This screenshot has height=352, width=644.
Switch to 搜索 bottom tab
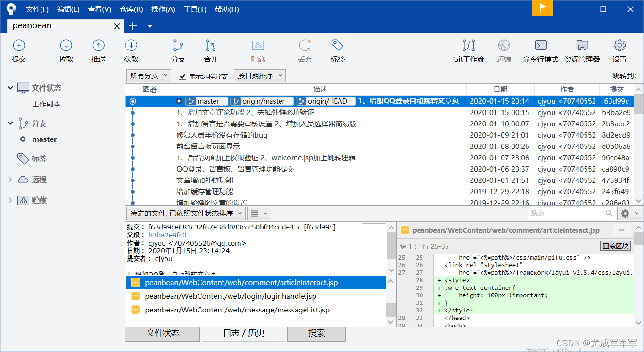(316, 333)
